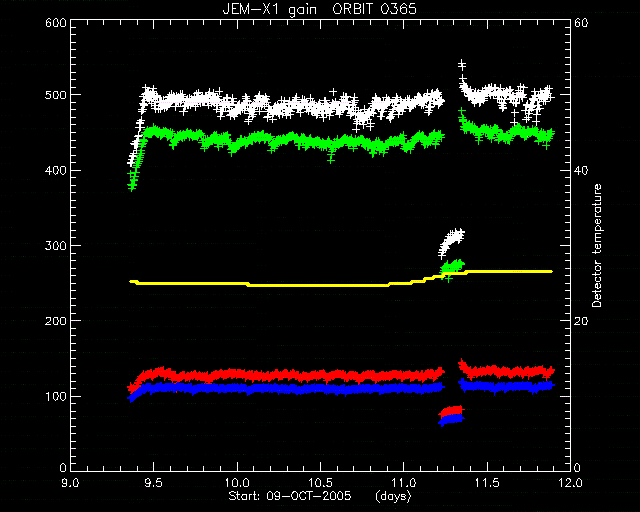Click the 20 tick label on right axis

point(581,321)
